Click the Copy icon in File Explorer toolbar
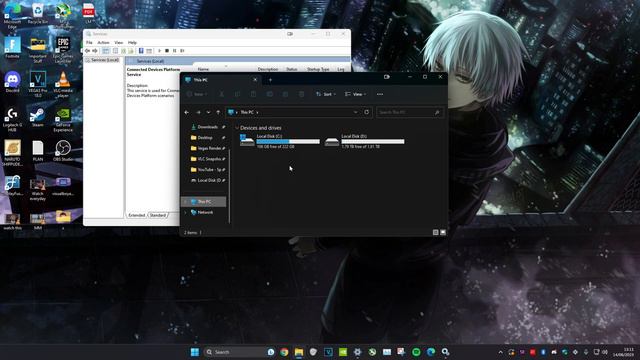The width and height of the screenshot is (640, 360). click(237, 94)
